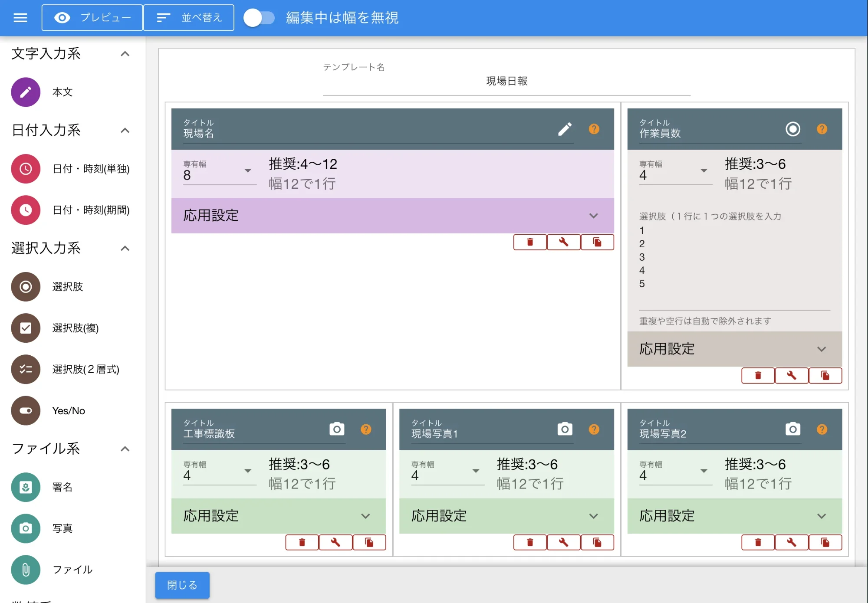Click the プレビュー button
The image size is (868, 603).
[x=92, y=18]
